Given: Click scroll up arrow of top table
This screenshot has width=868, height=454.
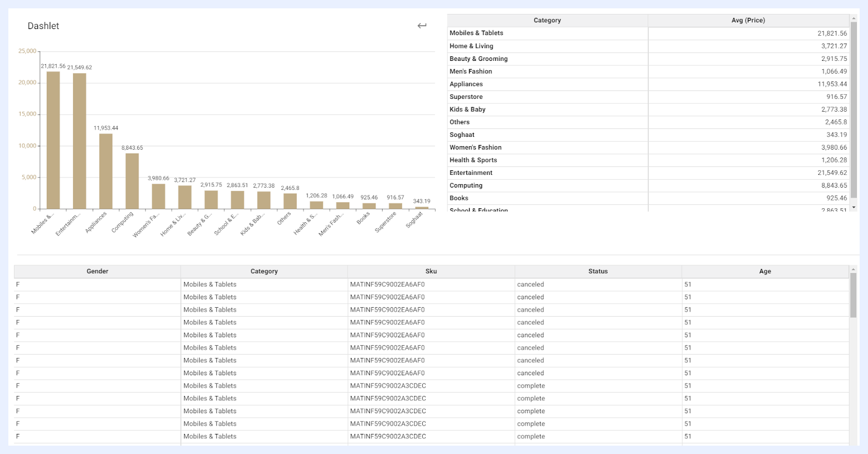Looking at the screenshot, I should (853, 18).
